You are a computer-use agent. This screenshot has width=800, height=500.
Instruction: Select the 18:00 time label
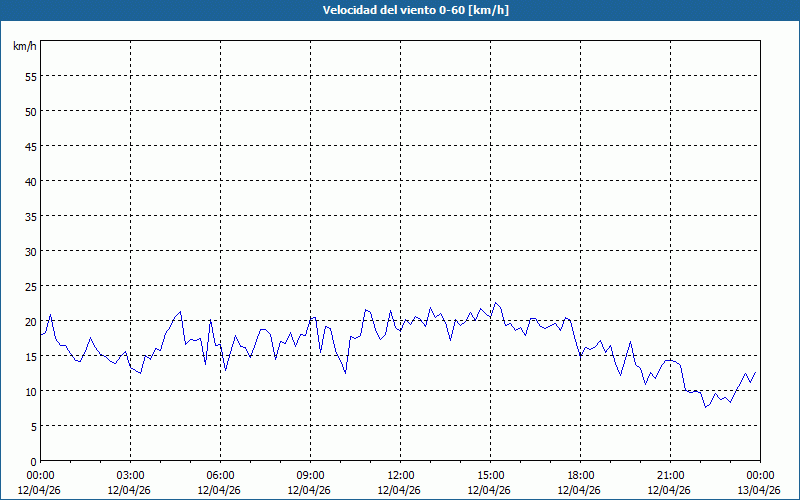(x=580, y=475)
